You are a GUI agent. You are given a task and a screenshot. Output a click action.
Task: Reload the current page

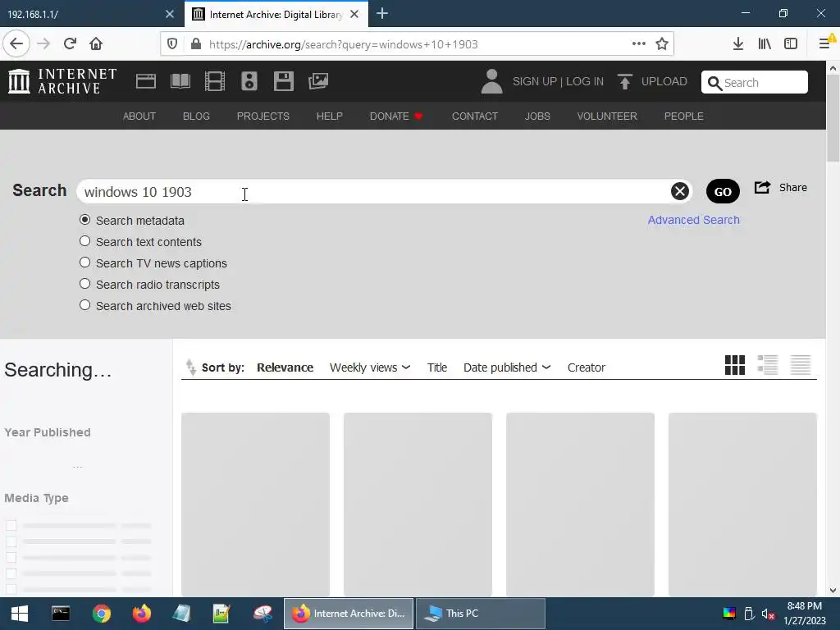(x=70, y=43)
